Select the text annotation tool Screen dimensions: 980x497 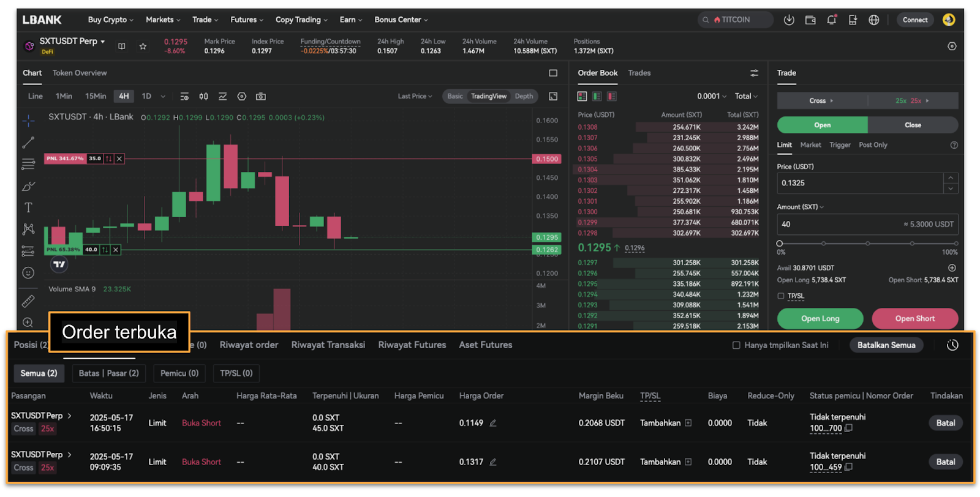point(28,207)
